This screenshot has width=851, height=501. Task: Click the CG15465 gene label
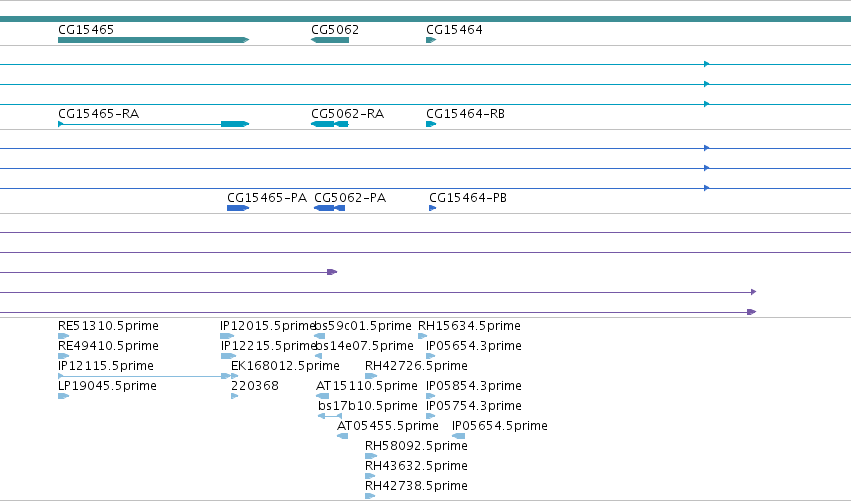point(86,29)
